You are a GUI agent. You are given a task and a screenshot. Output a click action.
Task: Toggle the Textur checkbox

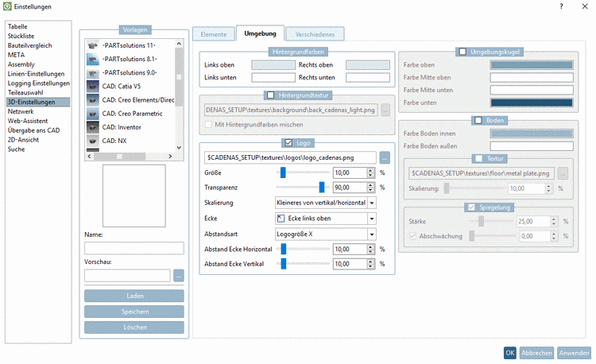[478, 158]
